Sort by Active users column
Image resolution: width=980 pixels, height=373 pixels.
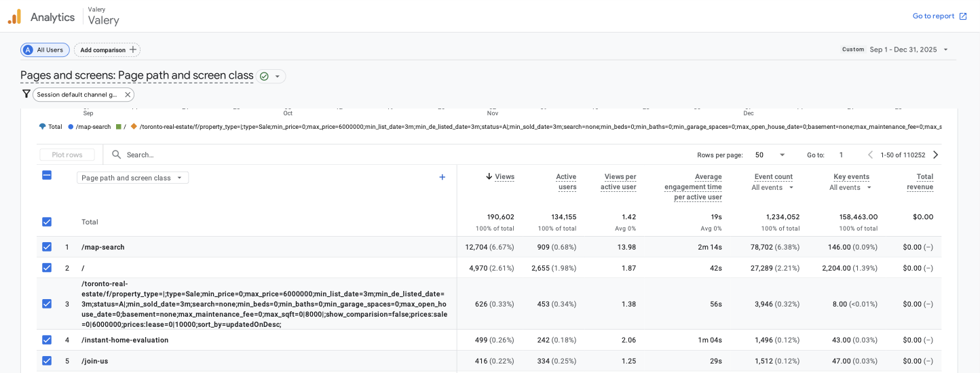coord(566,182)
